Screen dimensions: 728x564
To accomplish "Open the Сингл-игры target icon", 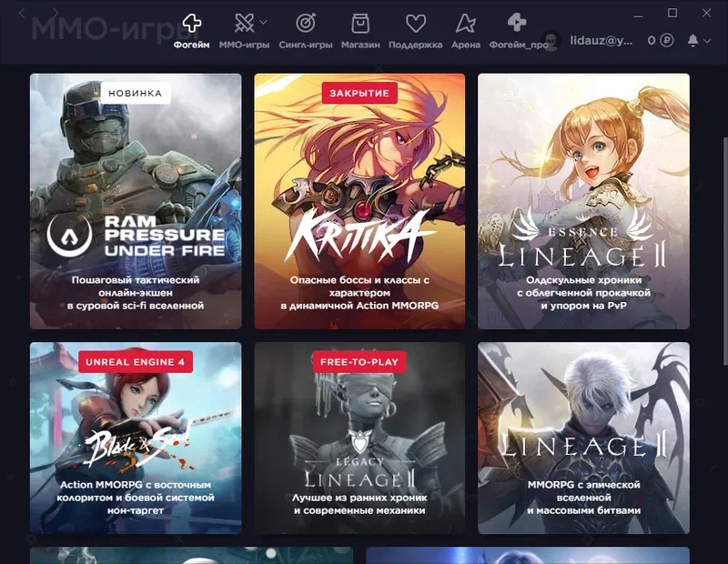I will 306,23.
